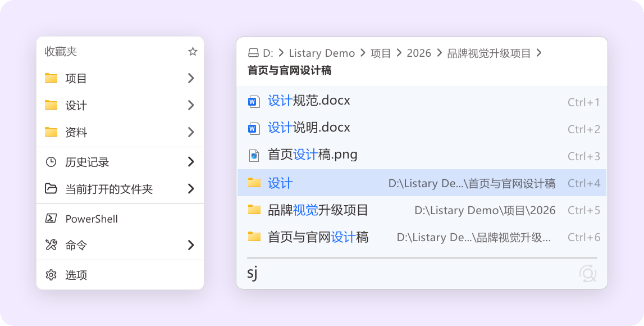Click the Ctrl+3 shortcut label

point(584,156)
